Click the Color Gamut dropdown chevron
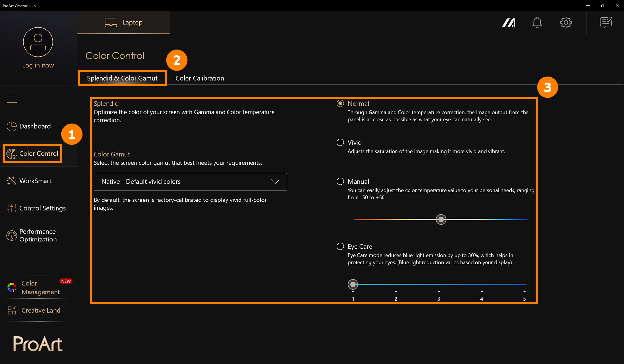The image size is (624, 364). pyautogui.click(x=275, y=182)
